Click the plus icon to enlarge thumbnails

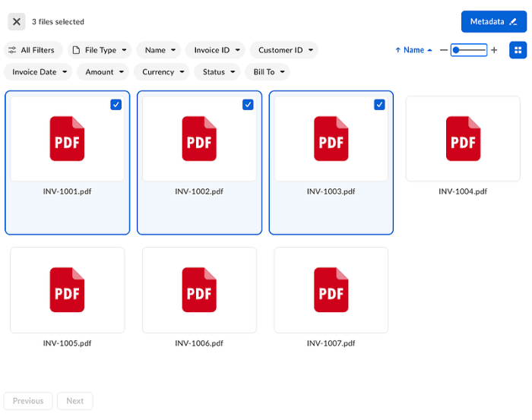(494, 50)
